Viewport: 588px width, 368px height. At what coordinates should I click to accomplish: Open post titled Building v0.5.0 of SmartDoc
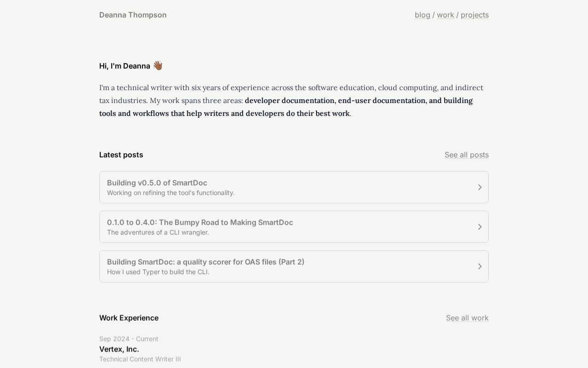157,183
